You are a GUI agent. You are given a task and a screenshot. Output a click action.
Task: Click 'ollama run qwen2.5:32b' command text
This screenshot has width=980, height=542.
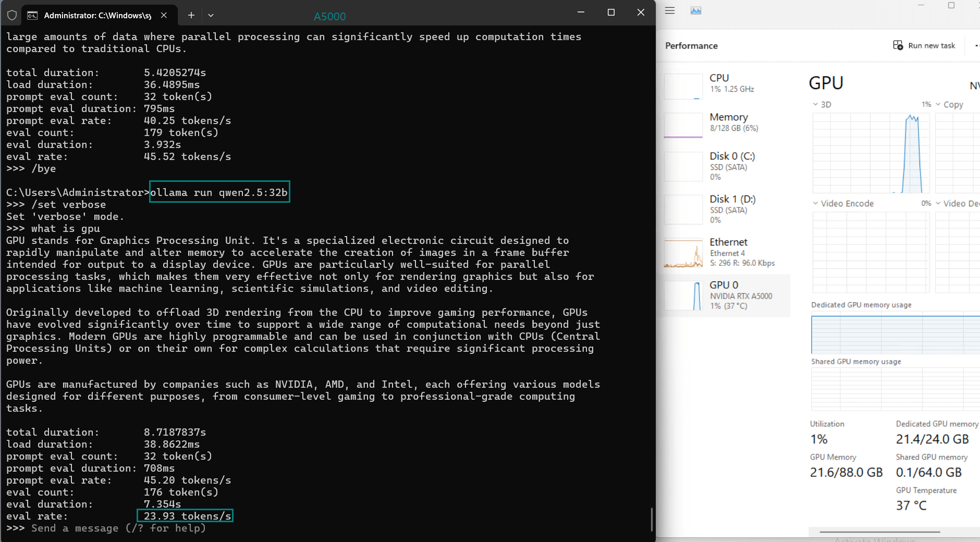219,192
